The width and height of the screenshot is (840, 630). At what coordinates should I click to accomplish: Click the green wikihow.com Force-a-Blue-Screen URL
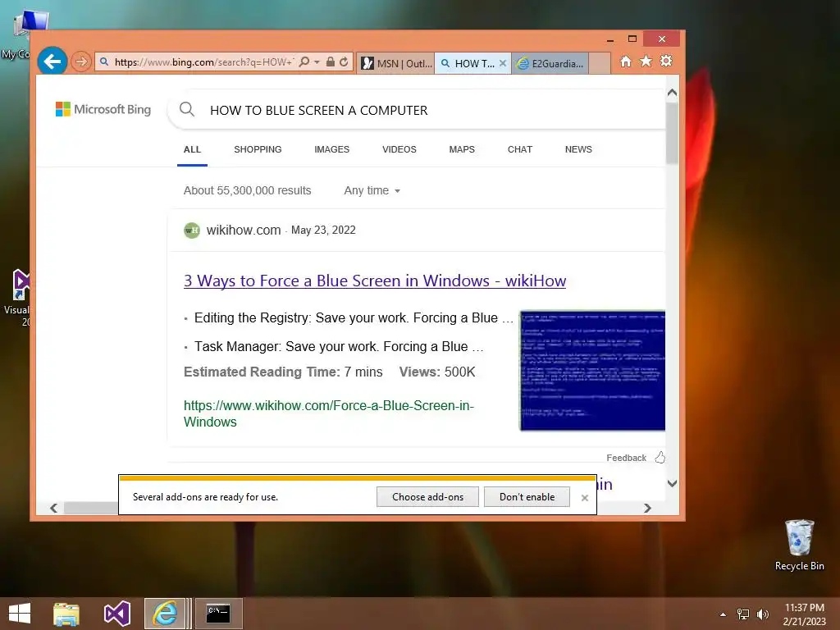coord(329,413)
